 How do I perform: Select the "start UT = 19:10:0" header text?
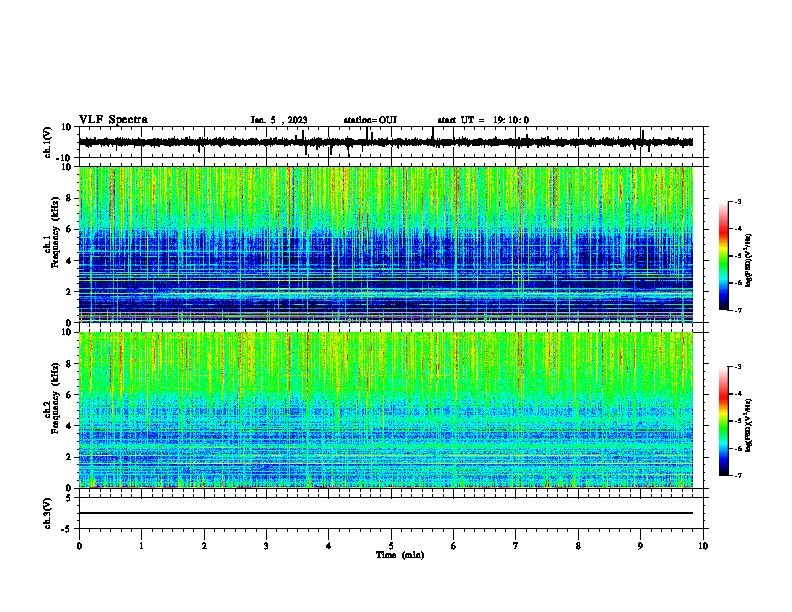point(483,120)
